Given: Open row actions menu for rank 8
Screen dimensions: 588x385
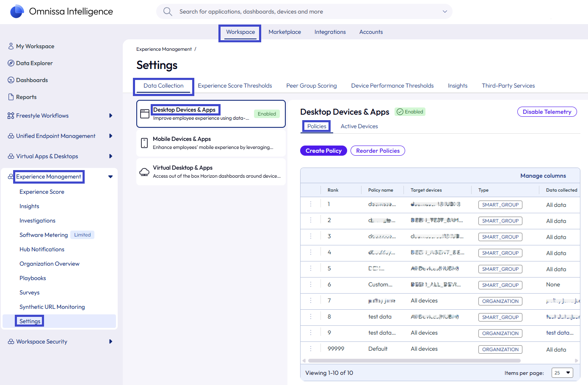Looking at the screenshot, I should coord(311,316).
